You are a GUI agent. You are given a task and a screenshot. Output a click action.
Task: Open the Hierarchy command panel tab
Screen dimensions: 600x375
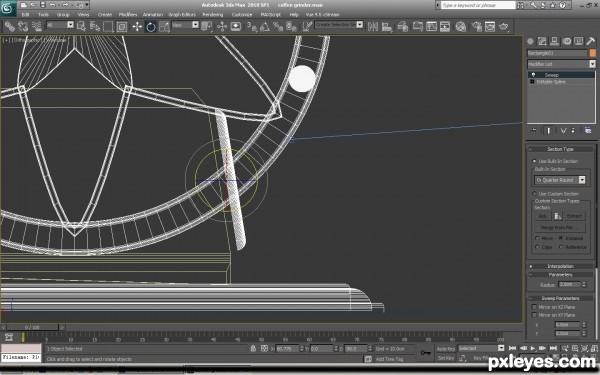[x=554, y=41]
